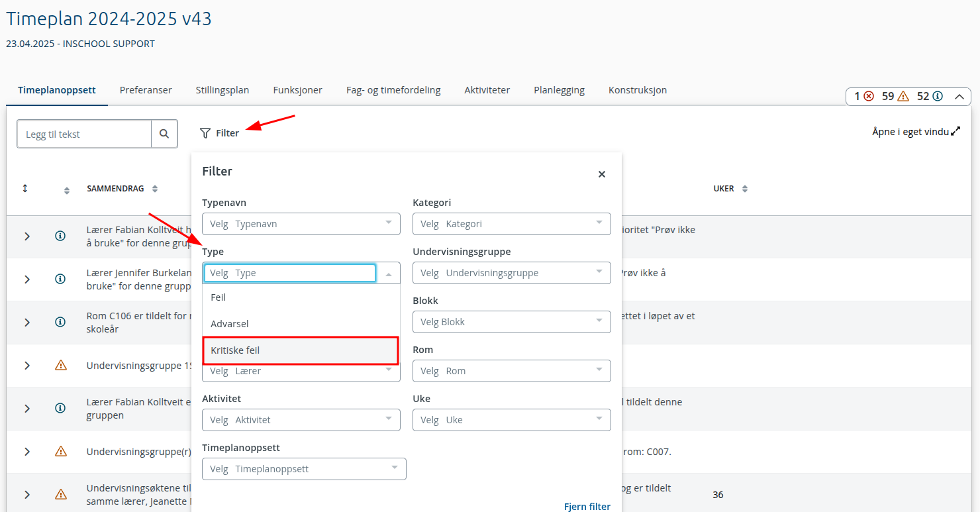Select Advarsel in Type list
Viewport: 980px width, 512px height.
(301, 324)
